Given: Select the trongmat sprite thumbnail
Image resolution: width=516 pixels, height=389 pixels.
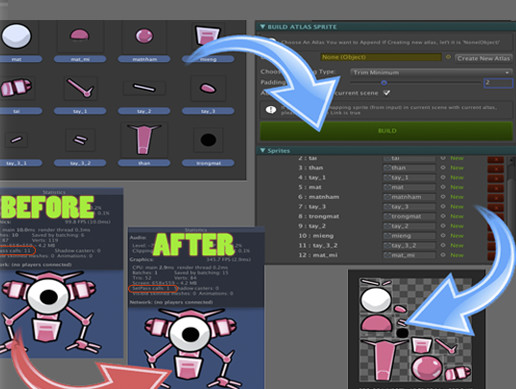Looking at the screenshot, I should pos(208,140).
